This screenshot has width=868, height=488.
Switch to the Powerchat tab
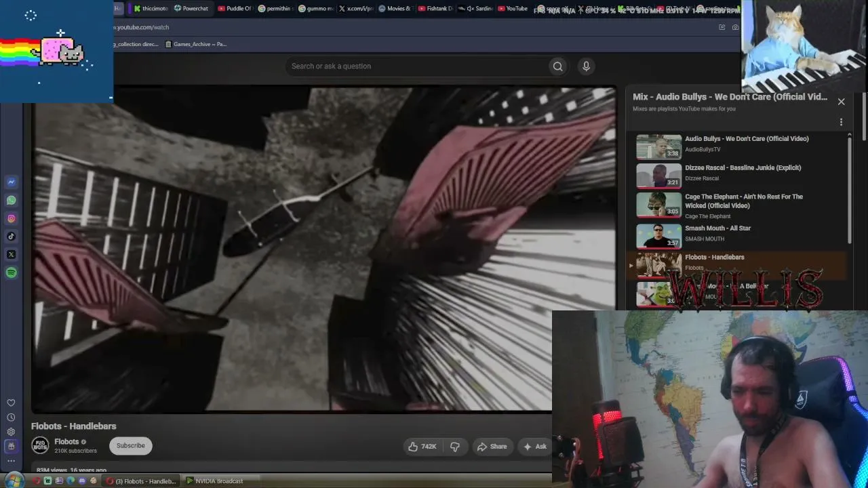pos(191,9)
